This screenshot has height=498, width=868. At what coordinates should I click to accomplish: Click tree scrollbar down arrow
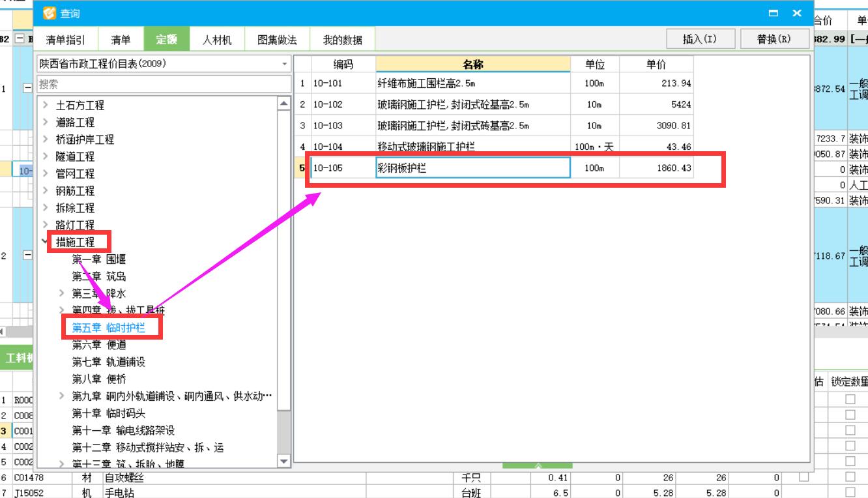point(284,461)
